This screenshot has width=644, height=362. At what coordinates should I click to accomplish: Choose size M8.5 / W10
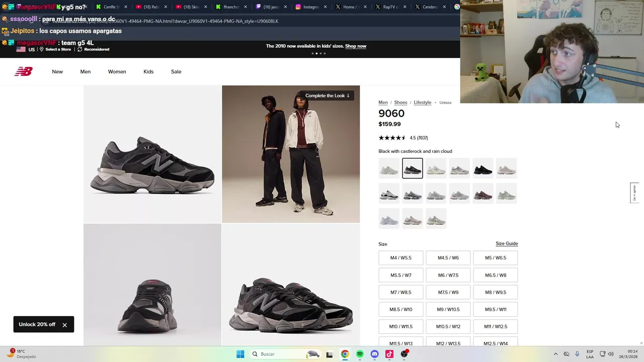[x=401, y=309]
